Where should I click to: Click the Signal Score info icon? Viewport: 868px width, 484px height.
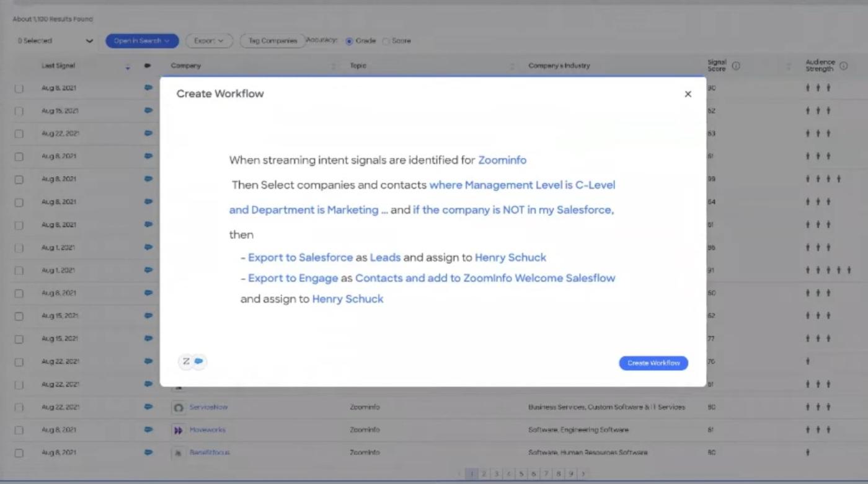pyautogui.click(x=736, y=66)
